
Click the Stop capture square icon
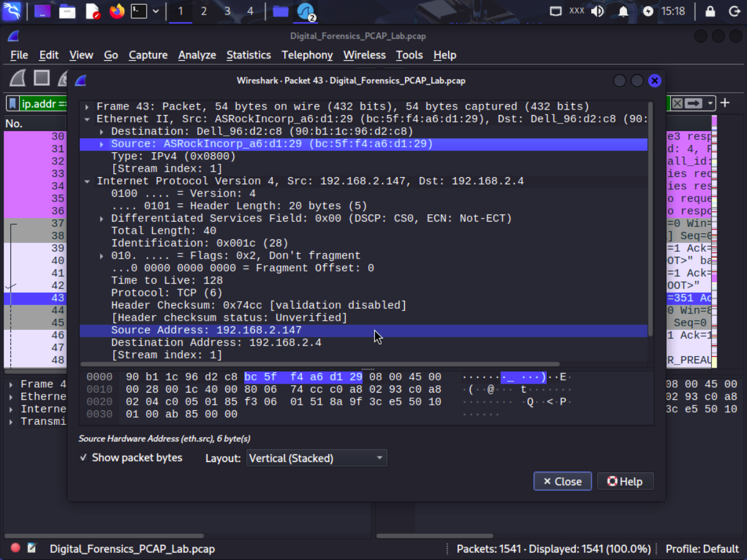41,78
